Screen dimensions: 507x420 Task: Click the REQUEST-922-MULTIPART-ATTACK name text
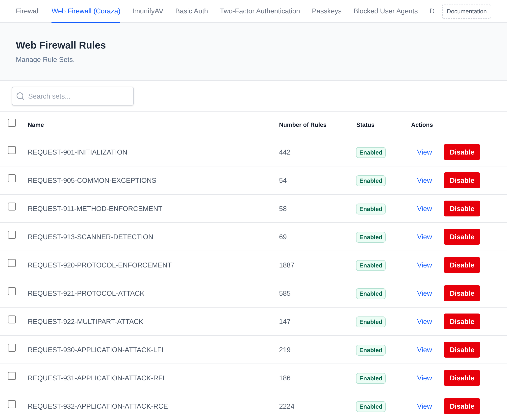(85, 321)
